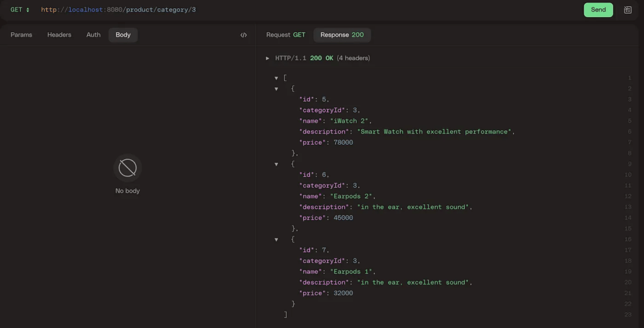Collapse the root JSON array
Image resolution: width=644 pixels, height=328 pixels.
(276, 78)
